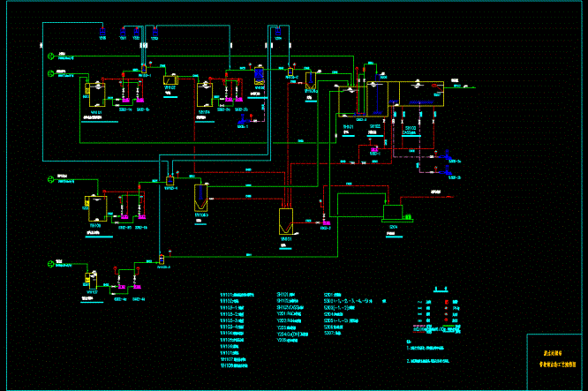Select the Y205 dosing tank symbol
588x391 pixels.
pyautogui.click(x=102, y=32)
